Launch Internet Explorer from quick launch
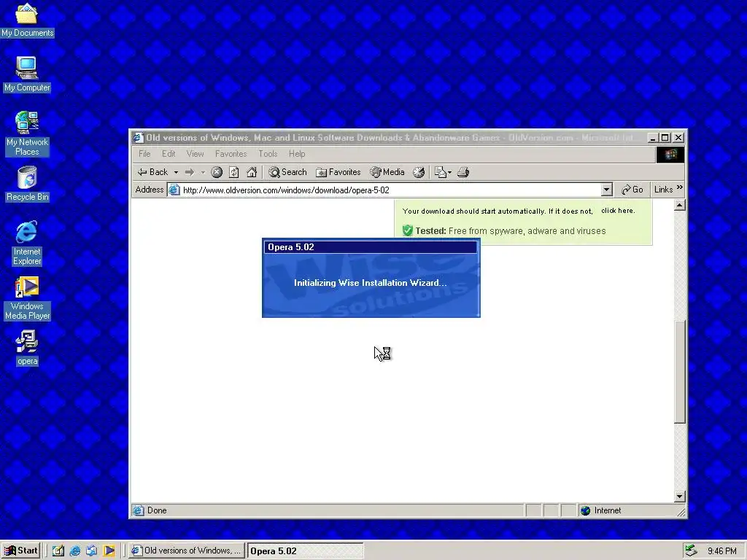Screen dimensions: 747x560 click(x=75, y=551)
